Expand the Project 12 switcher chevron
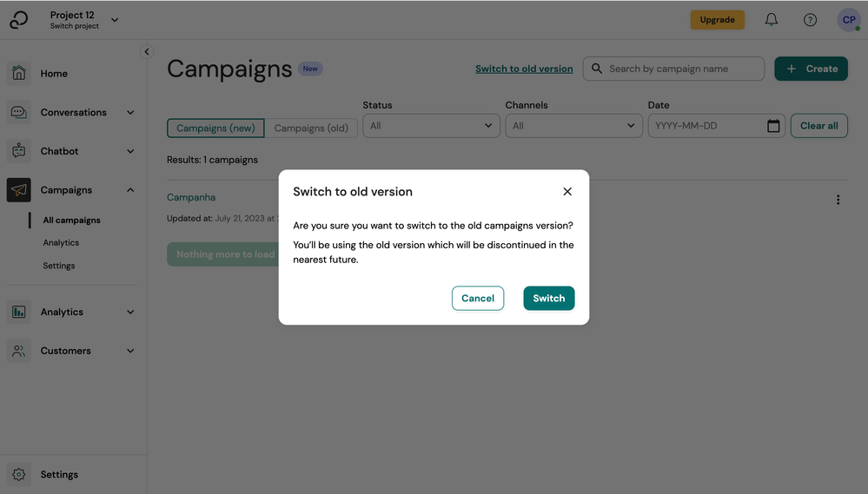The width and height of the screenshot is (868, 494). pyautogui.click(x=115, y=20)
